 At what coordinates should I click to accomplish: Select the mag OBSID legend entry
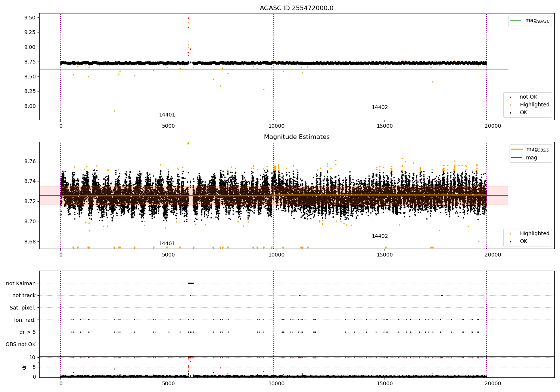coord(530,149)
